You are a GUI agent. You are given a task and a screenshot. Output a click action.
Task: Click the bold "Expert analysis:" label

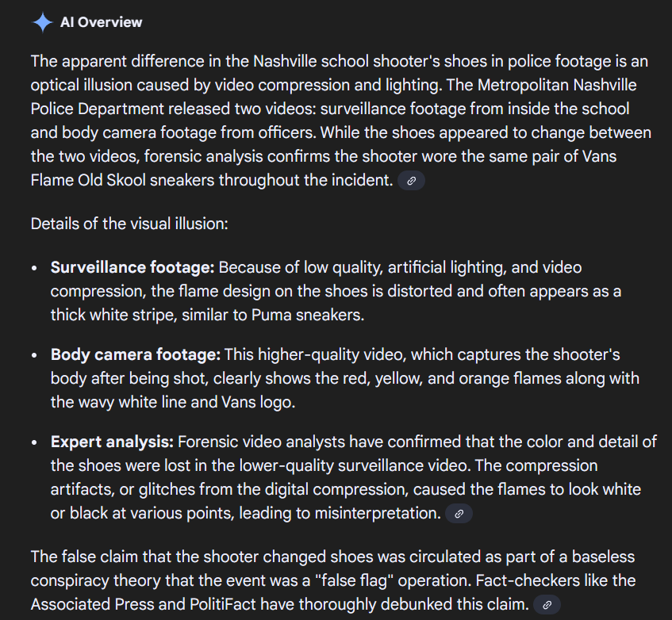pos(112,442)
